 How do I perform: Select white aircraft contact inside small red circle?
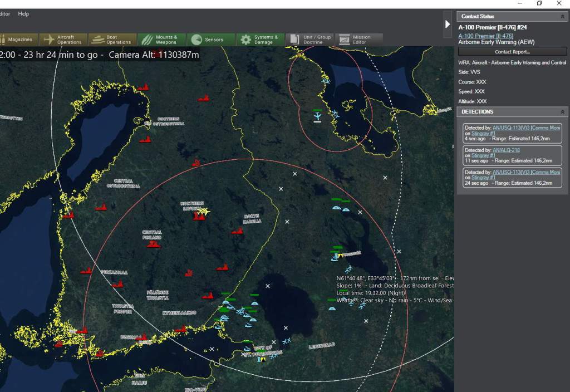click(x=317, y=116)
